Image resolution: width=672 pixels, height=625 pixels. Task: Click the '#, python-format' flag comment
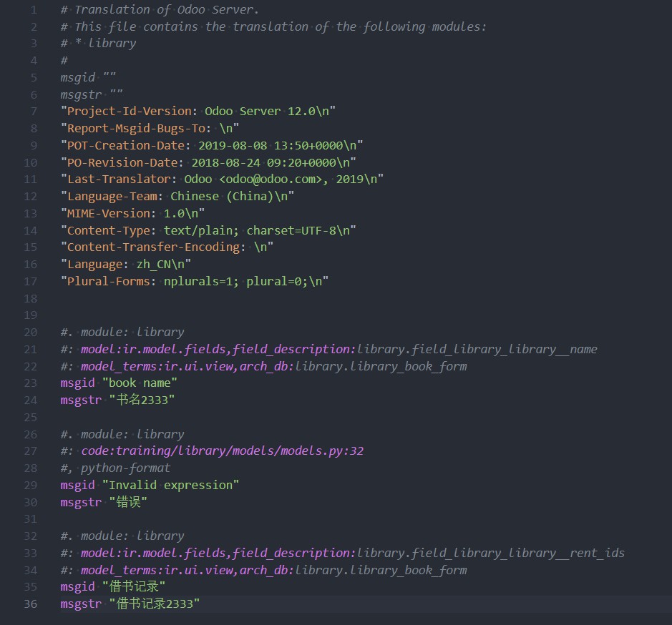[115, 468]
